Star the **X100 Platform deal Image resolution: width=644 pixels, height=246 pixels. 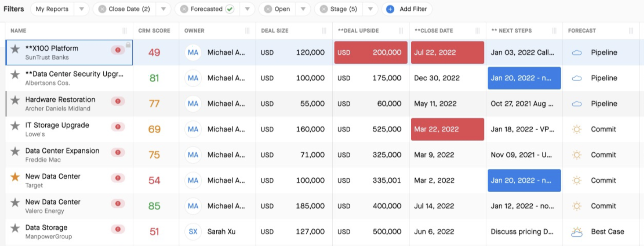(15, 49)
